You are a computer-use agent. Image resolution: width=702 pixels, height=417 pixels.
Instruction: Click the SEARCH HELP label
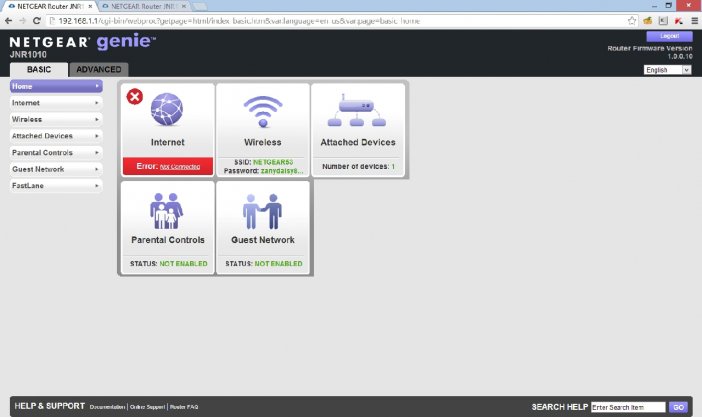click(x=560, y=407)
